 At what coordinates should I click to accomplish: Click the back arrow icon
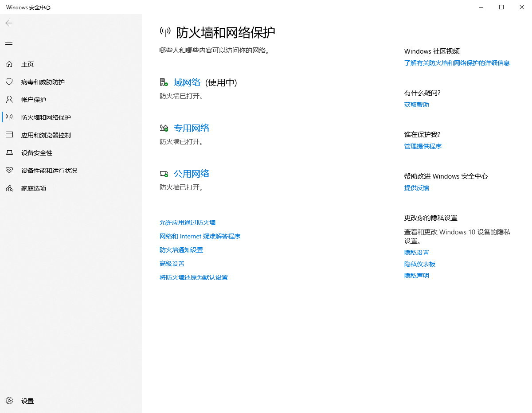pos(9,23)
